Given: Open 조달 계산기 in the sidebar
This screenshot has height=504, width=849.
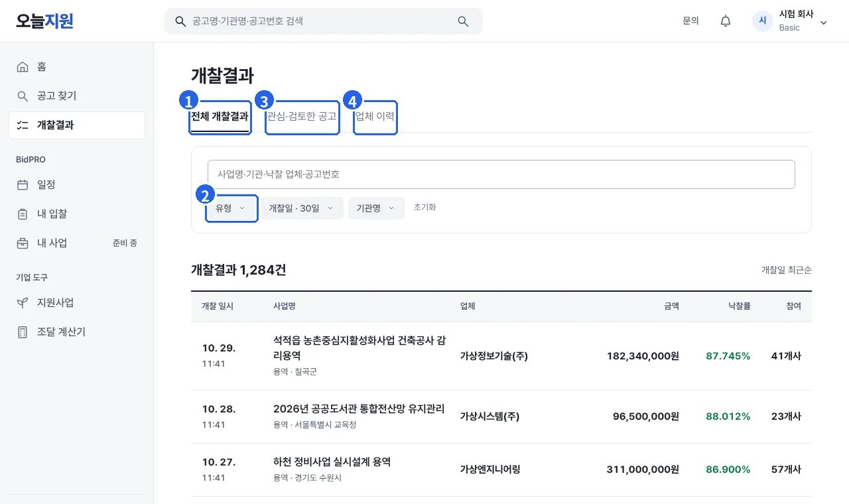Looking at the screenshot, I should pos(76,332).
